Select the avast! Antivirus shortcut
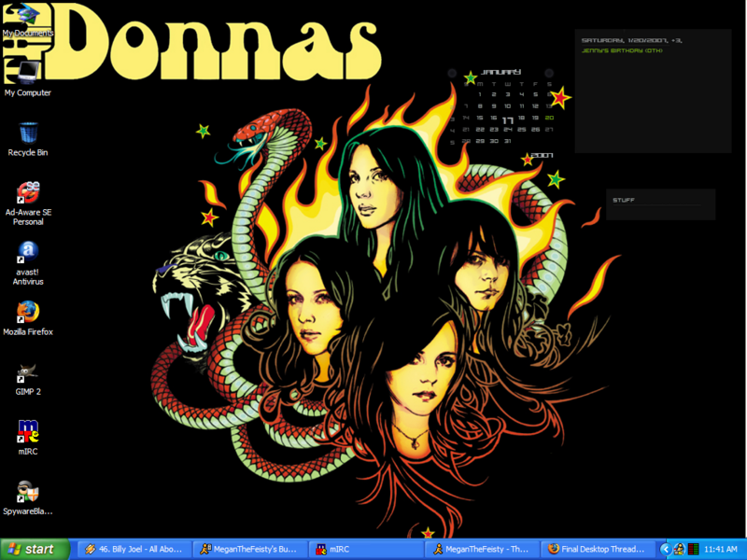Viewport: 747px width, 560px height. click(x=28, y=263)
